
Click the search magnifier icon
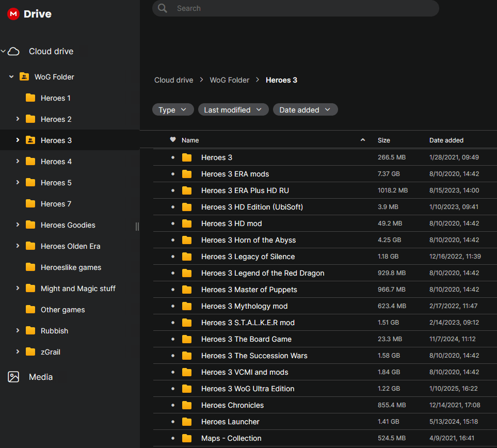click(x=163, y=8)
